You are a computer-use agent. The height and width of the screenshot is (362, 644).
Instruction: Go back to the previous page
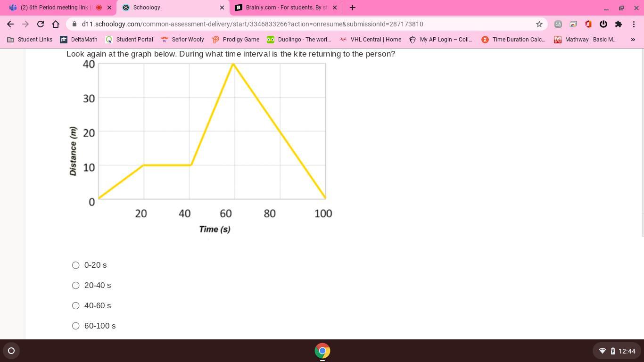(x=10, y=24)
